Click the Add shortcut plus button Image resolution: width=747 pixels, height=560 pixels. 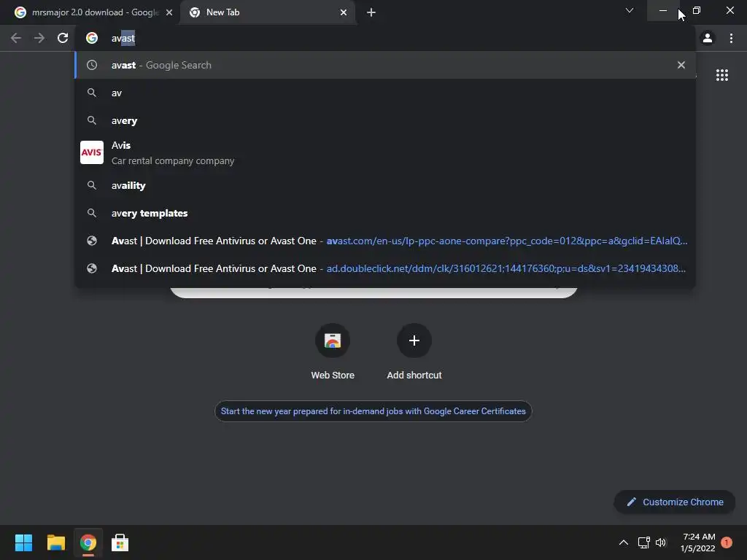pos(414,341)
